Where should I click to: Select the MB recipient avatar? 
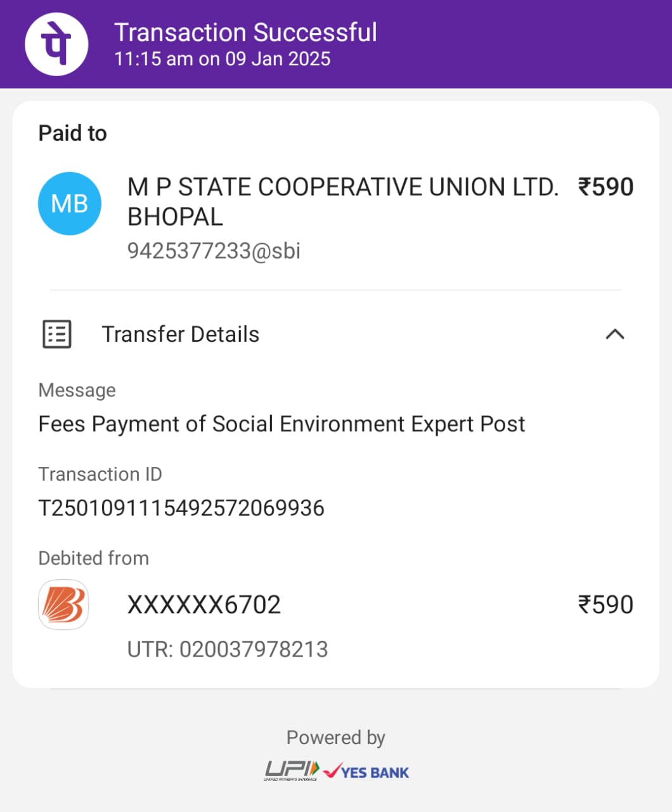[70, 204]
